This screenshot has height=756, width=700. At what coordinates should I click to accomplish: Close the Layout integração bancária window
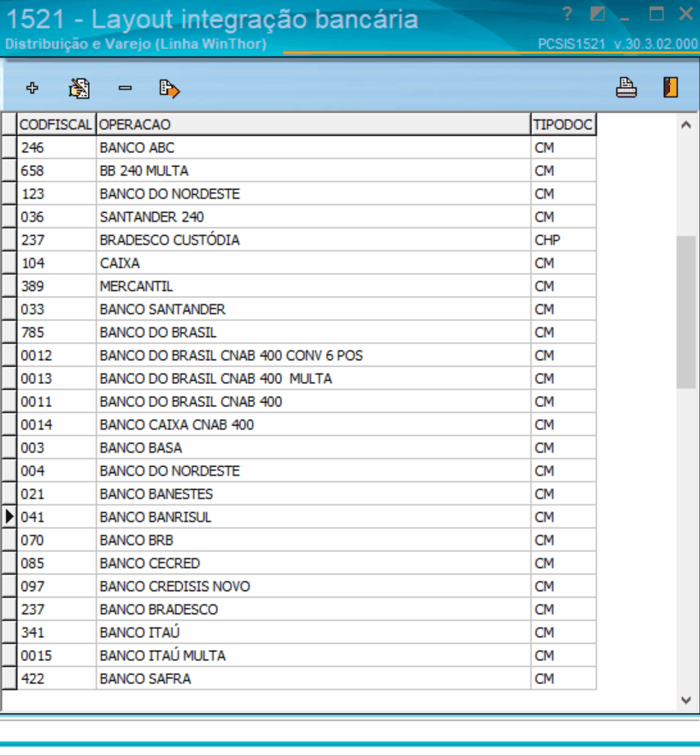[x=685, y=14]
